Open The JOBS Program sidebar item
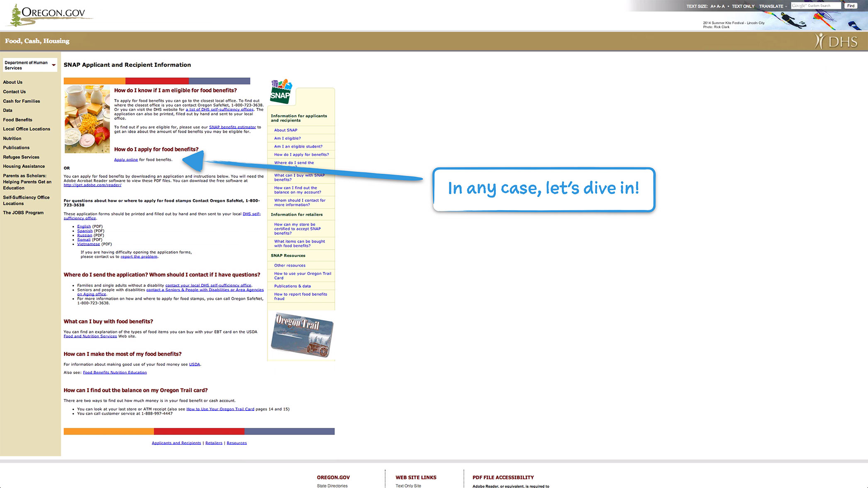Image resolution: width=868 pixels, height=488 pixels. 23,213
